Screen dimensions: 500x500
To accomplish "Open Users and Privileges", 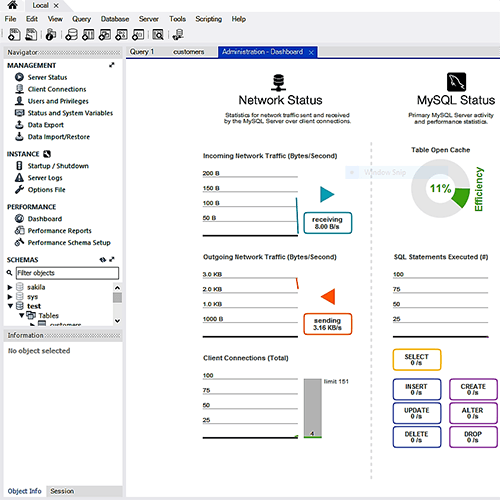I will click(x=58, y=101).
